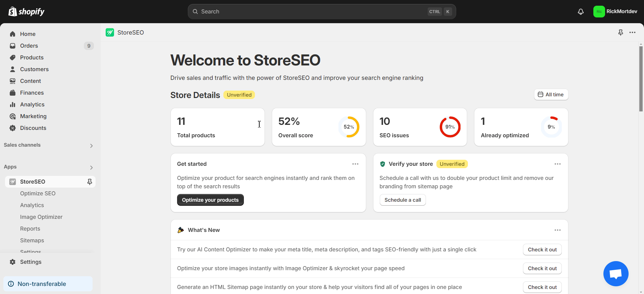Unpin StoreSEO from sidebar
The image size is (644, 294).
pos(90,182)
